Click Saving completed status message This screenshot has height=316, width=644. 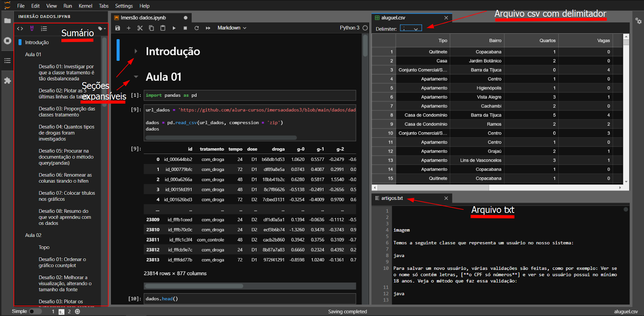[x=347, y=312]
